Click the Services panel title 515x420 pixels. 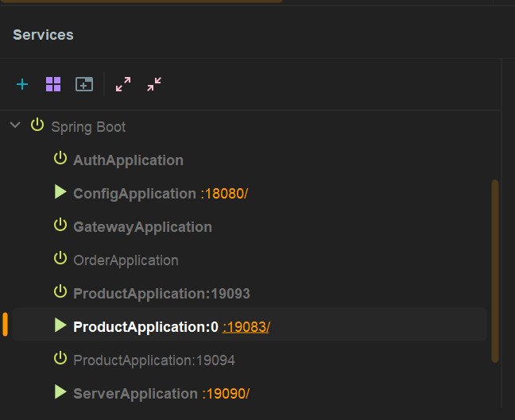[x=43, y=35]
